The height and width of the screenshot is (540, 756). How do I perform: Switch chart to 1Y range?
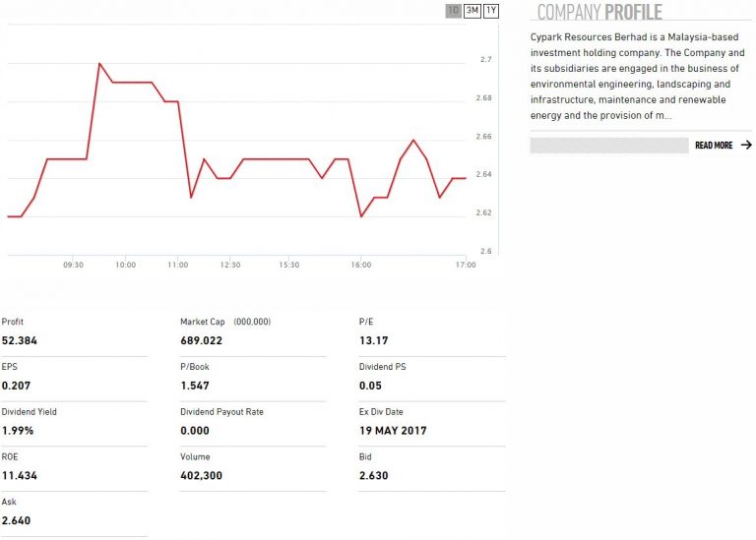point(491,11)
